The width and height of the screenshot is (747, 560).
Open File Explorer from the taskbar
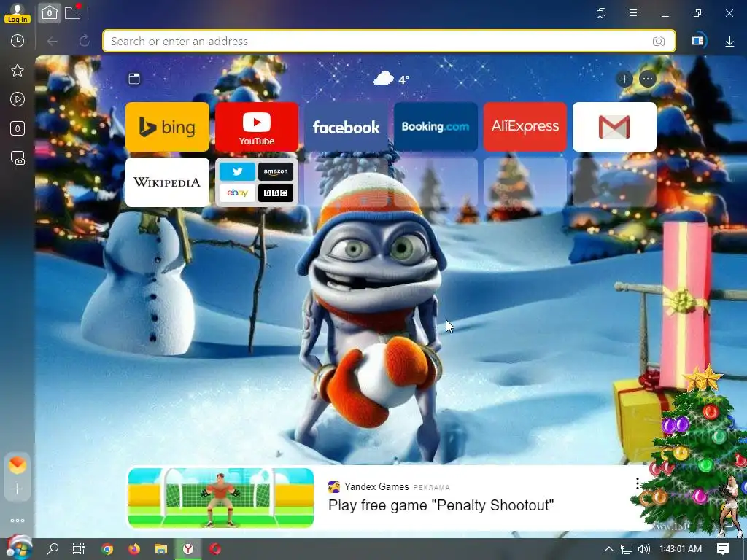161,549
